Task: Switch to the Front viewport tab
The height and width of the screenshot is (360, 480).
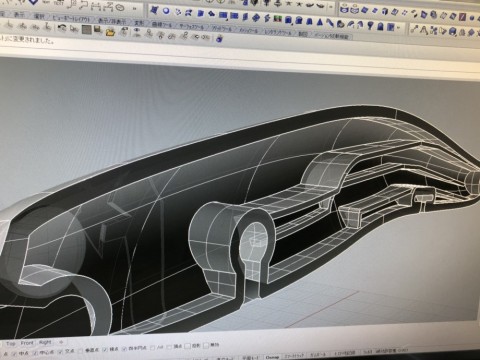Action: click(27, 343)
